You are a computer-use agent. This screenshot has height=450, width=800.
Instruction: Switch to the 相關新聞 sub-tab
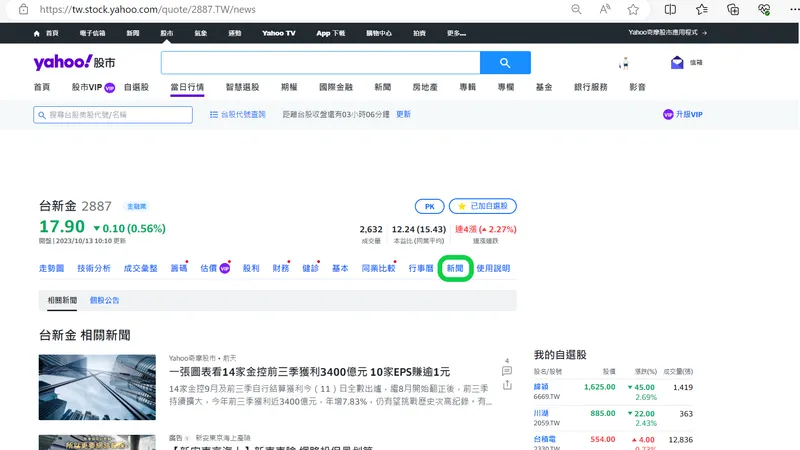pos(62,300)
